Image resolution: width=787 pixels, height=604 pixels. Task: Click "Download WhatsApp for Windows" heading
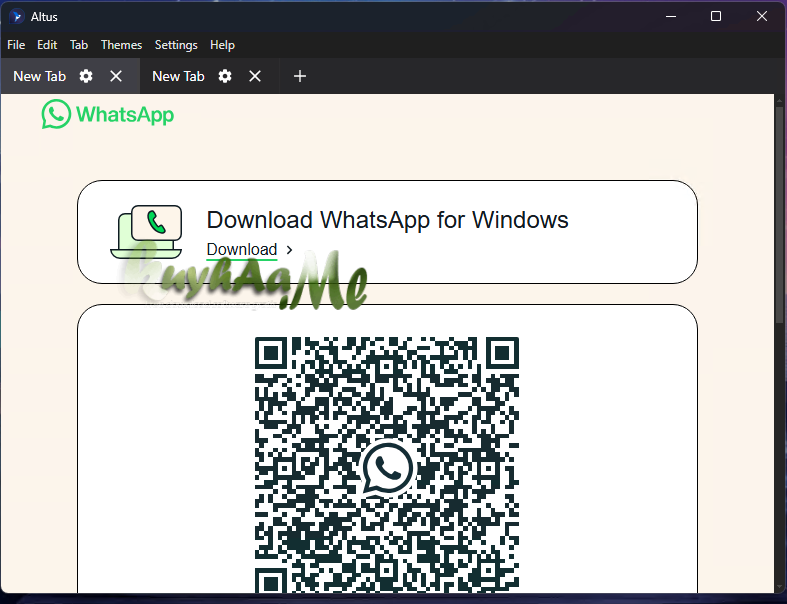point(387,220)
